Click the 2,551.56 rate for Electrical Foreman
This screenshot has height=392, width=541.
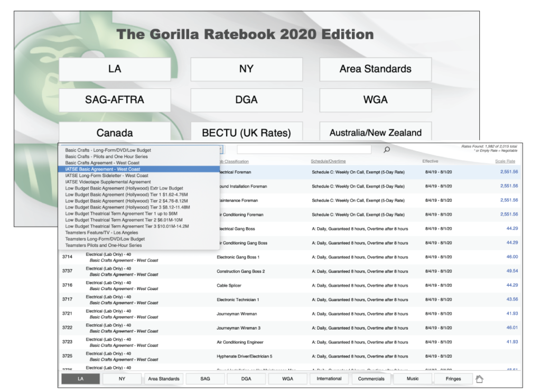(509, 172)
